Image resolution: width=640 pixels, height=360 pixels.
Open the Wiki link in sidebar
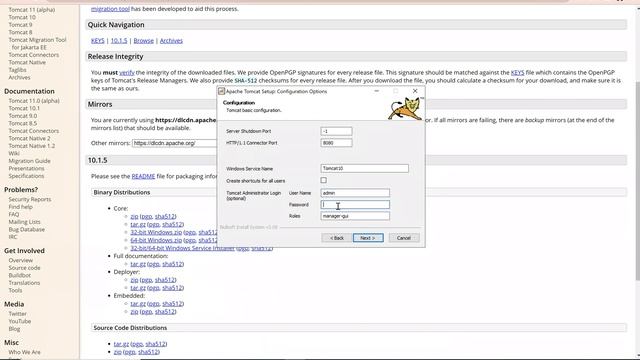click(14, 153)
